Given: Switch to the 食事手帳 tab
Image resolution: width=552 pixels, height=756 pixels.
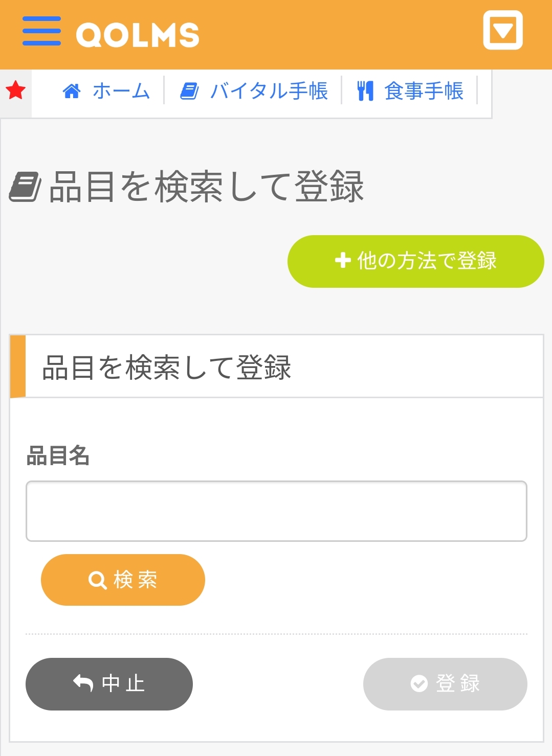Looking at the screenshot, I should (424, 91).
